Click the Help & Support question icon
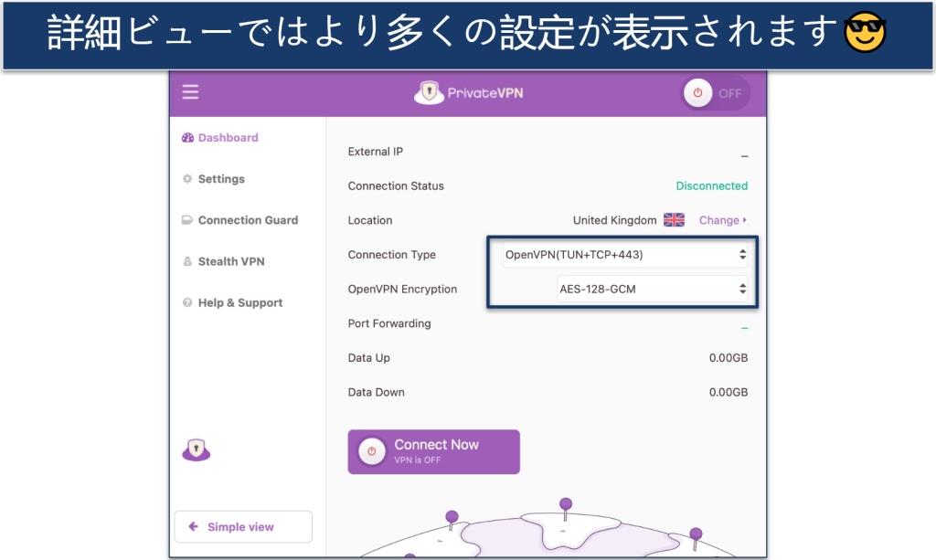Screen dimensions: 936x560 pos(187,303)
